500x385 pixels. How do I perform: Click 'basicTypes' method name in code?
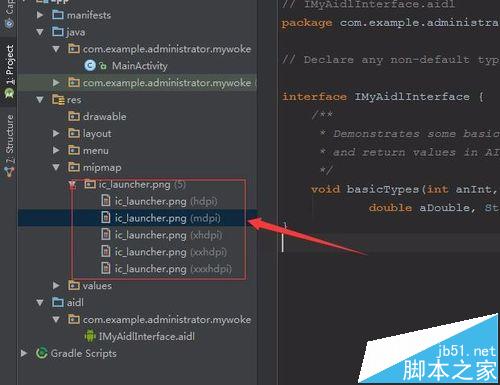point(383,189)
